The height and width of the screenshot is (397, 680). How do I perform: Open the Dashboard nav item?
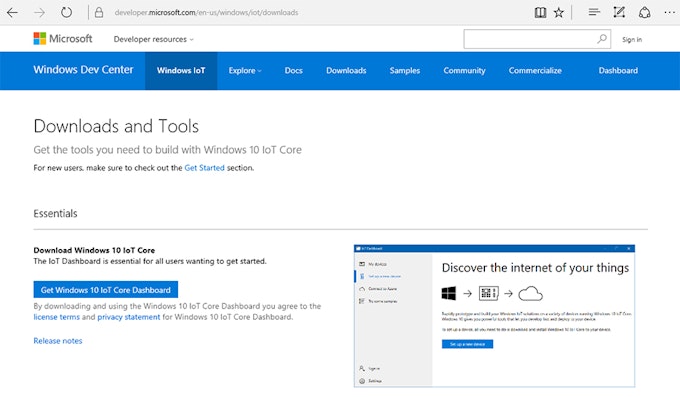point(618,70)
